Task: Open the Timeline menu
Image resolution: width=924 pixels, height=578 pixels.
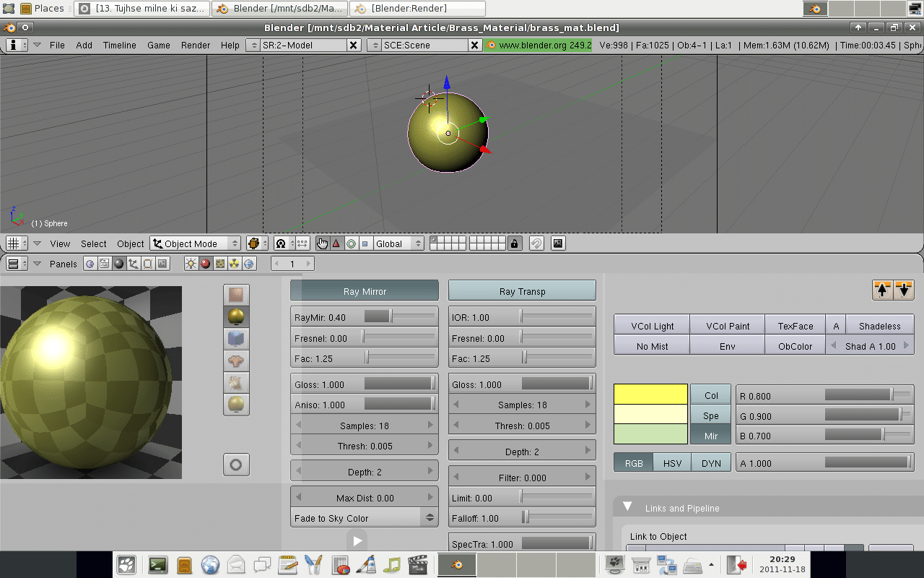Action: 119,45
